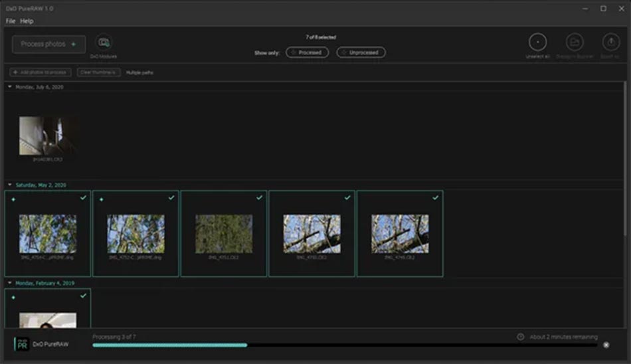Click the file name under the July 6 photo
631x364 pixels.
click(x=47, y=159)
